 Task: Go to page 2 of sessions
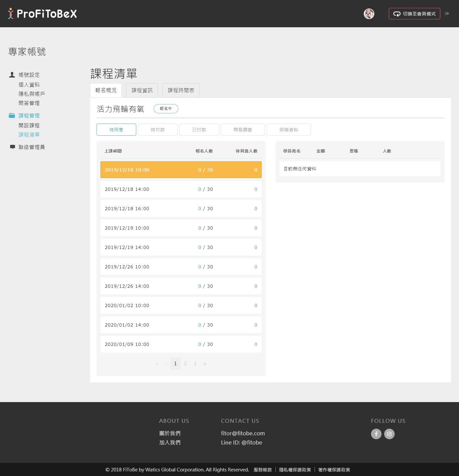[x=185, y=364]
